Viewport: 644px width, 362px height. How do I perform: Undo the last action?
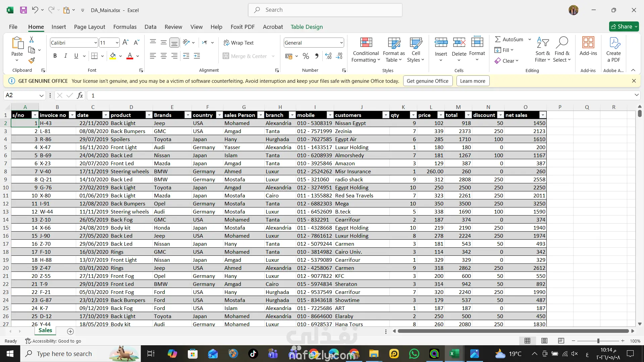coord(35,10)
